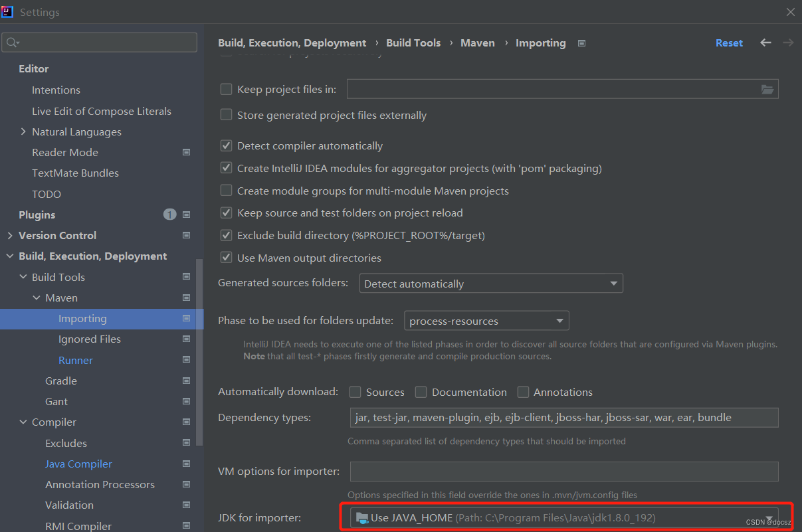Open Java Compiler settings page

(78, 464)
